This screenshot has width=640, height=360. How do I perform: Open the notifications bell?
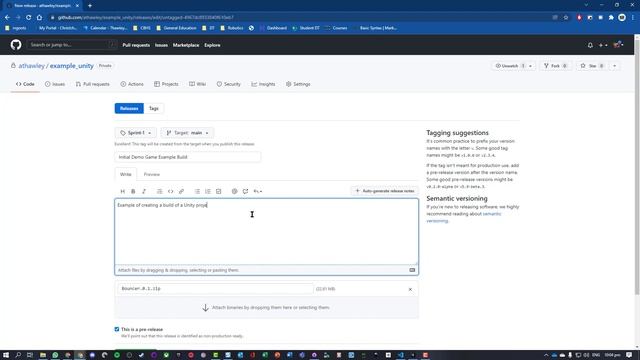[590, 45]
